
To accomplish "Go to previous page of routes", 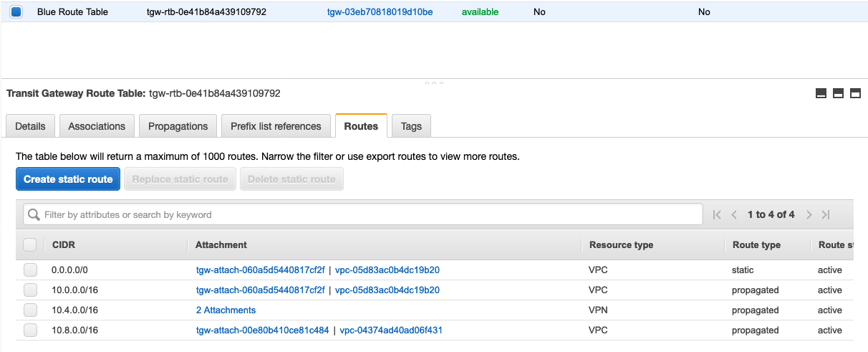I will (734, 214).
